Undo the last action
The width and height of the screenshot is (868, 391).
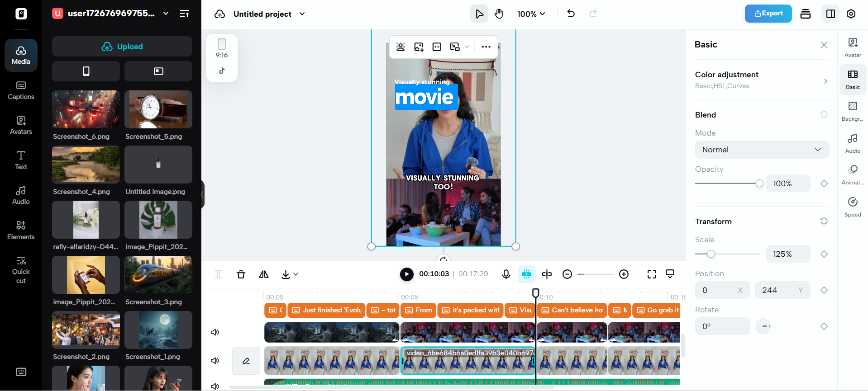[x=571, y=14]
